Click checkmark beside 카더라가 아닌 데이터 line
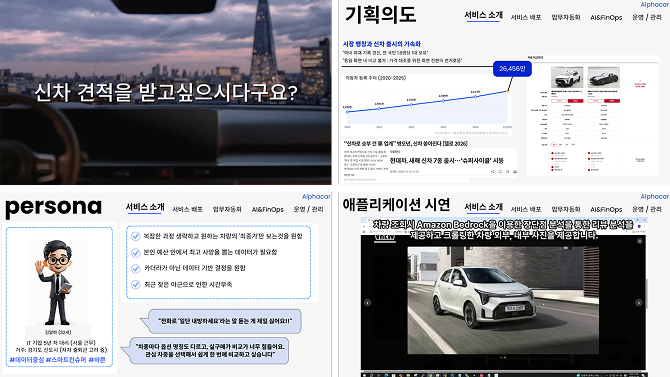Image resolution: width=670 pixels, height=377 pixels. 135,268
